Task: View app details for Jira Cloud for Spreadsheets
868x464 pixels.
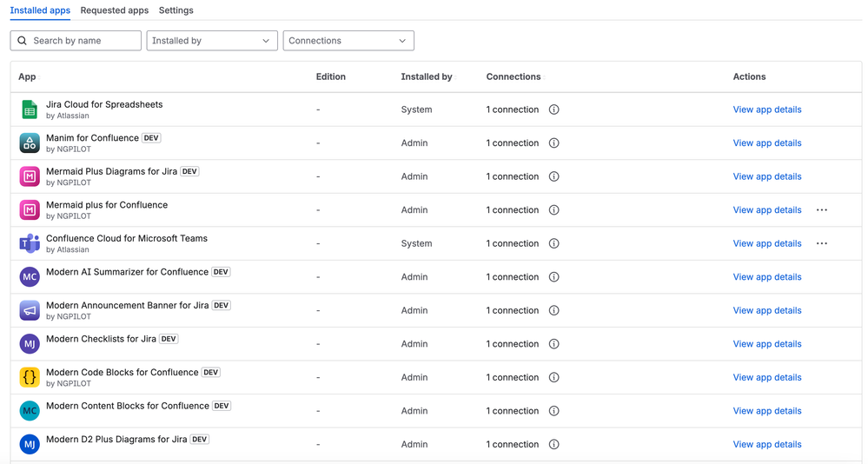Action: pyautogui.click(x=767, y=109)
